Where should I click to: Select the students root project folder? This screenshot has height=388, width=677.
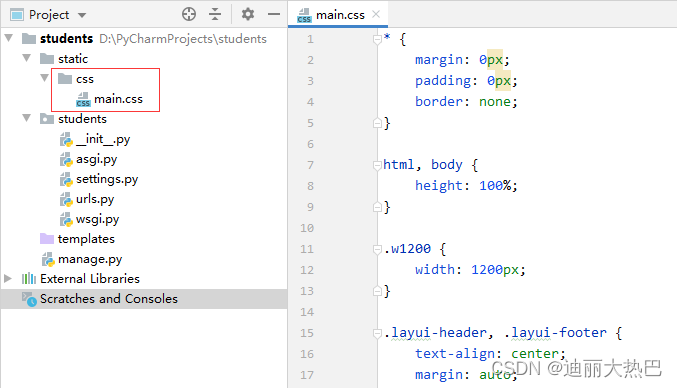(x=66, y=39)
